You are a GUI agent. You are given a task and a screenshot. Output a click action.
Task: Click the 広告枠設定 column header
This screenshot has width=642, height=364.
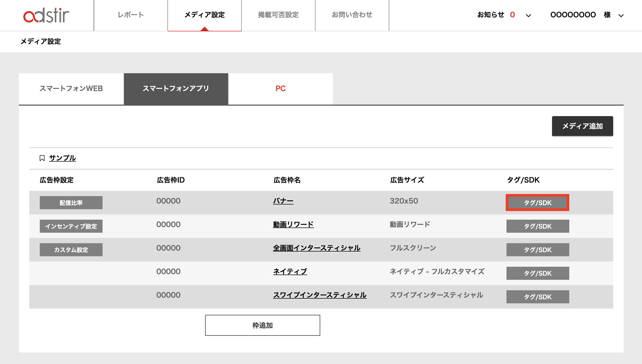click(57, 180)
